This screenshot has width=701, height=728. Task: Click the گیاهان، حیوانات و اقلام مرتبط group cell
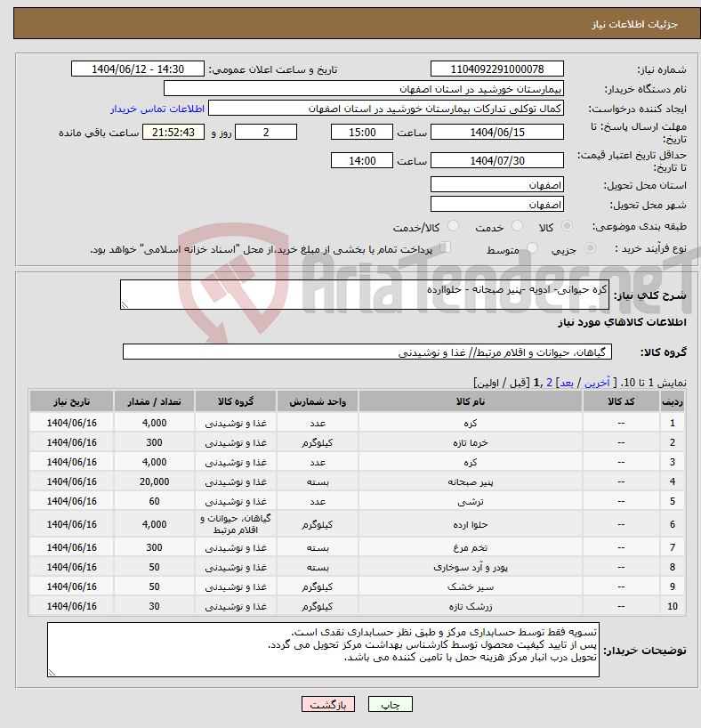236,524
